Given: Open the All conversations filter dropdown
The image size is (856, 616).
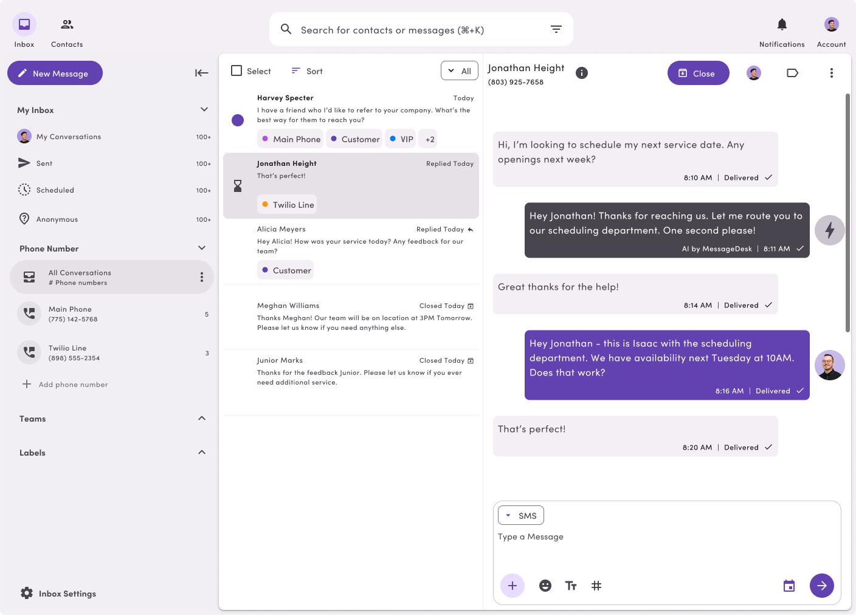Looking at the screenshot, I should point(459,70).
